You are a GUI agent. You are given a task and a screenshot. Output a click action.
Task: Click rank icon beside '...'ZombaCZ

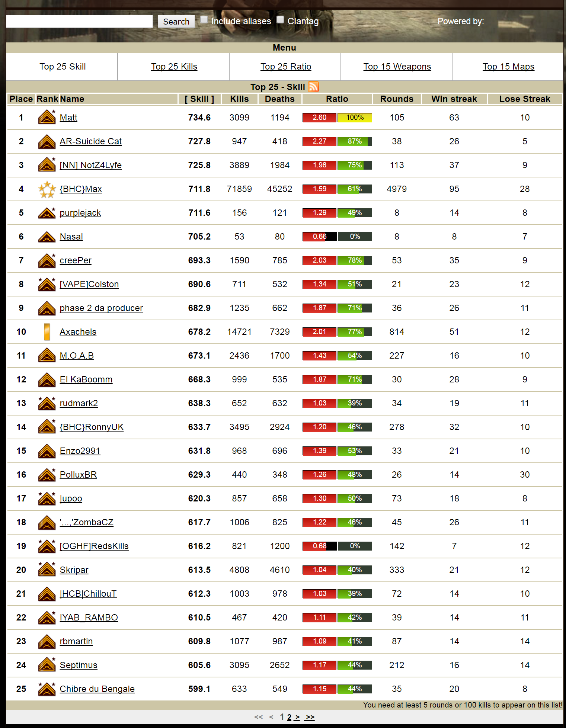47,522
